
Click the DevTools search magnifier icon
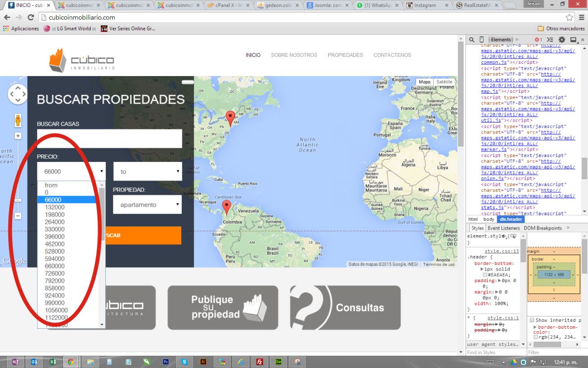(471, 40)
